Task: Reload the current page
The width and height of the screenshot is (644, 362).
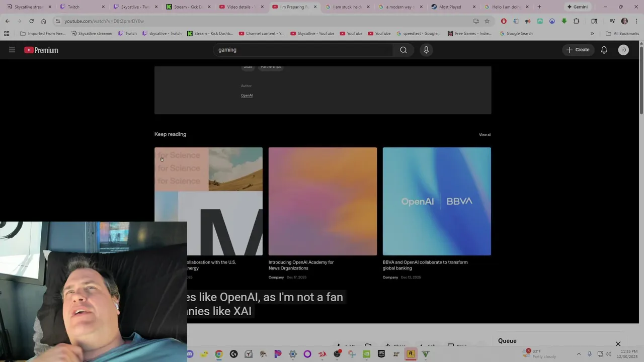Action: (x=31, y=21)
